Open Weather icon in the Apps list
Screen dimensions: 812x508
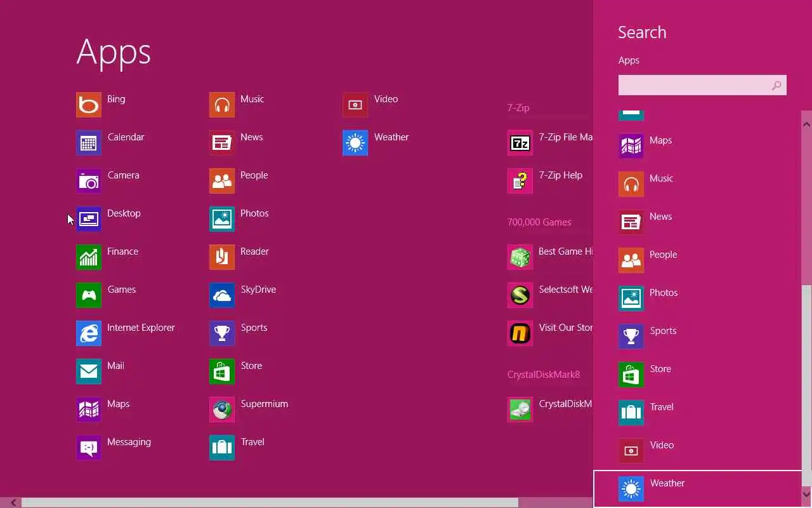point(355,143)
